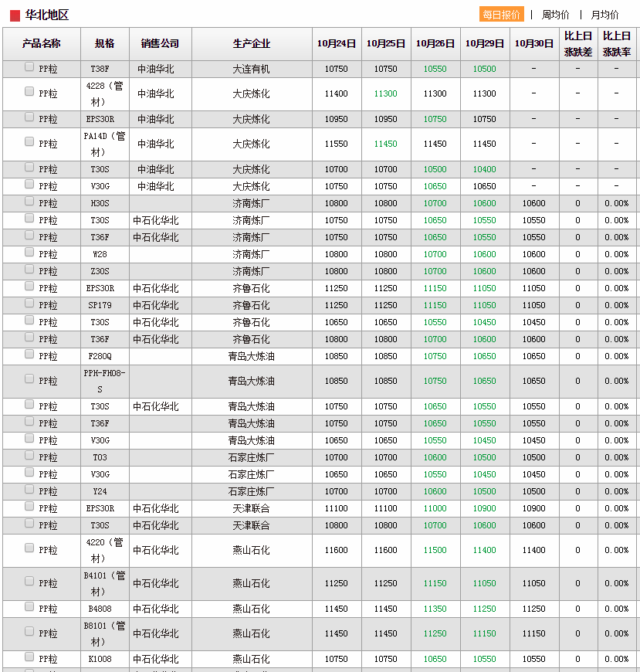The height and width of the screenshot is (672, 640).
Task: Click 11600 price under 10月24日 for 4220
Action: pyautogui.click(x=337, y=550)
